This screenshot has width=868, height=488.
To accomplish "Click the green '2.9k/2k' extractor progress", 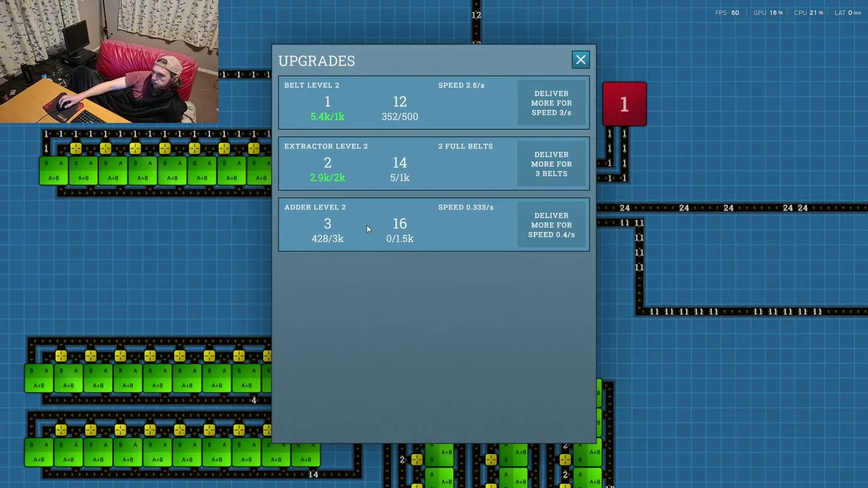I will coord(328,178).
